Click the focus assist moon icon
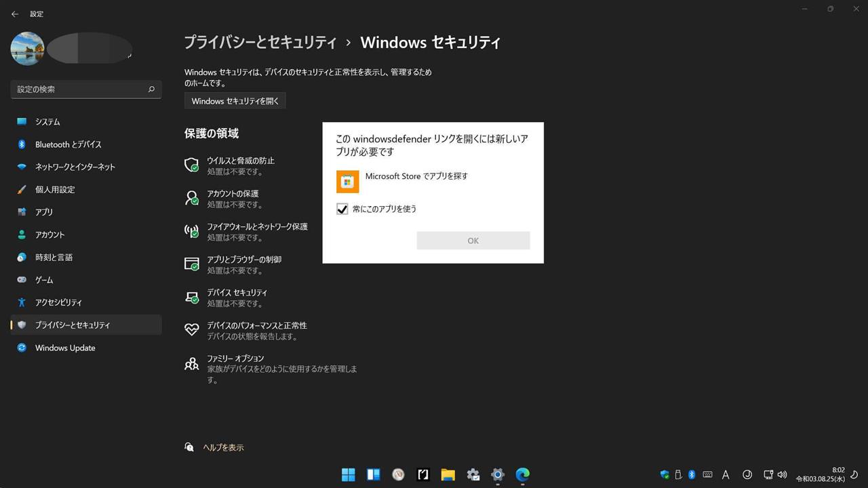Image resolution: width=868 pixels, height=488 pixels. pos(856,474)
